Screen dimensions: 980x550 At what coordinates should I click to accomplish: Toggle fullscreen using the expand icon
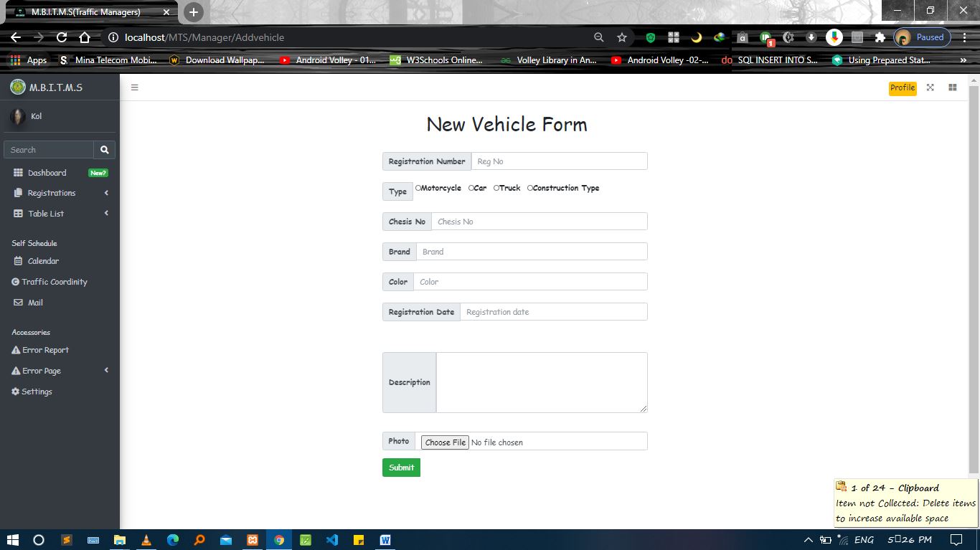pyautogui.click(x=930, y=87)
